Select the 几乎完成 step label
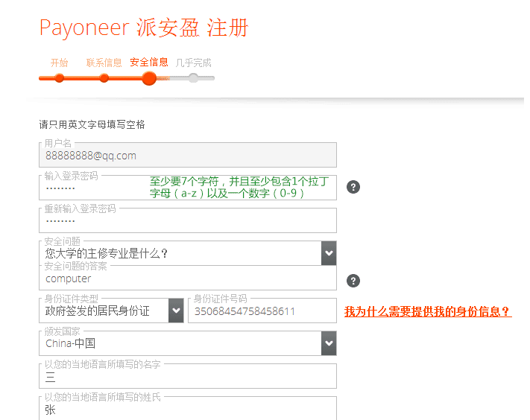The image size is (530, 420). 193,63
